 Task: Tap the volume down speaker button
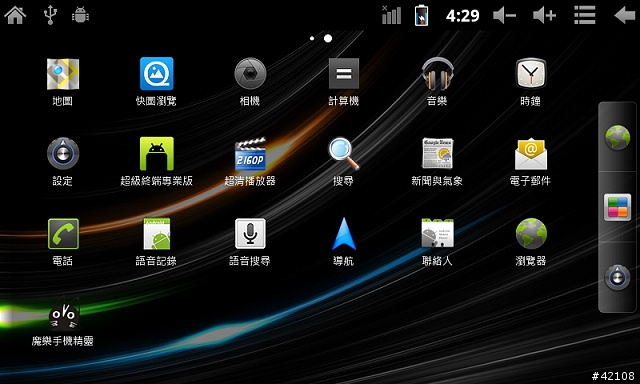504,16
